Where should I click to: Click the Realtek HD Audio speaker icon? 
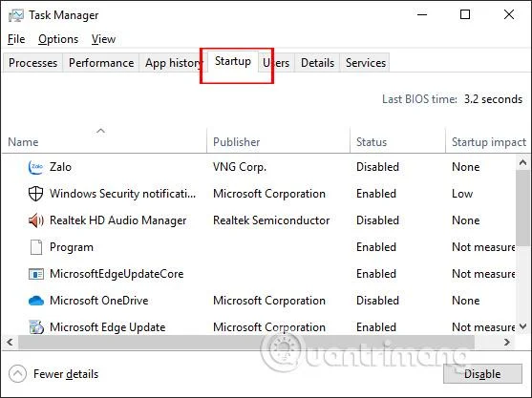(x=35, y=220)
